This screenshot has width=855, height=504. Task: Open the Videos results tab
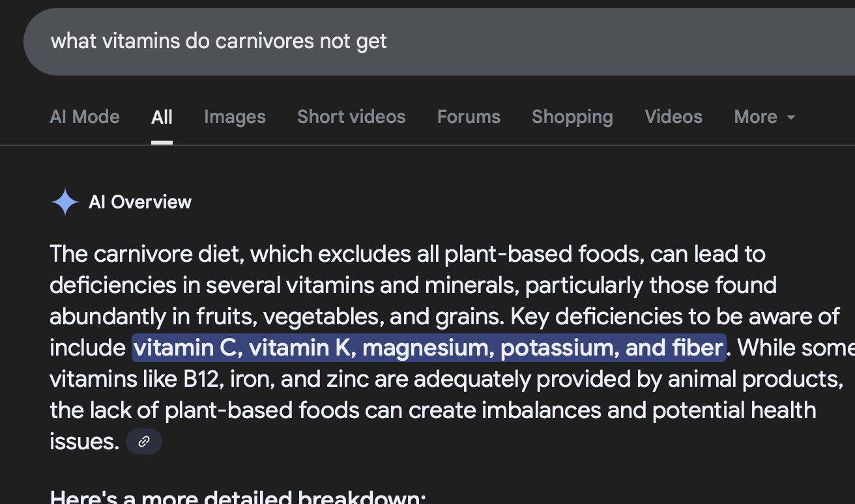click(673, 117)
